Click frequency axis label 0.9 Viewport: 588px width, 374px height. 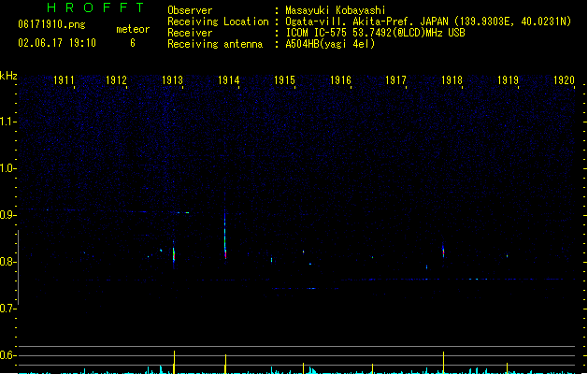point(7,215)
